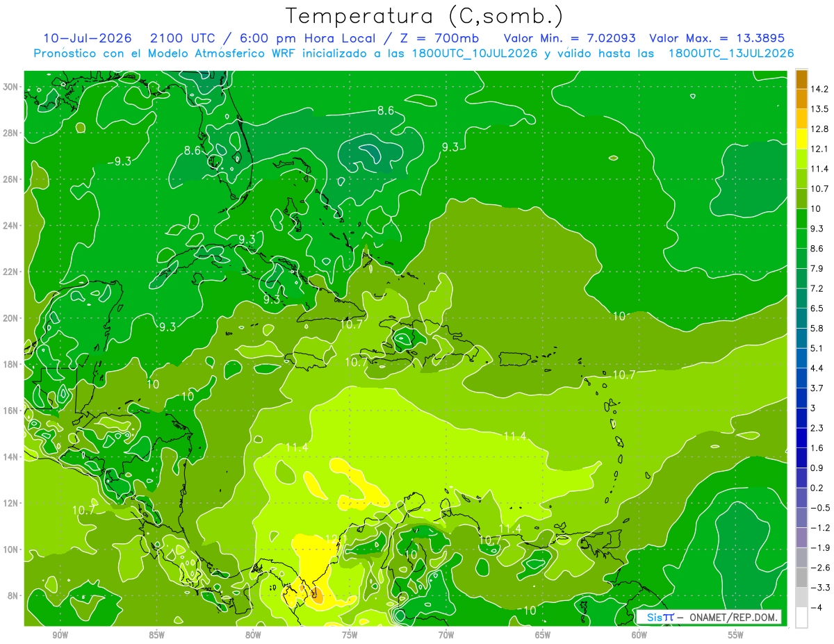Screen dimensions: 834x644
Task: Click the '10N' latitude axis label
Action: click(x=12, y=550)
